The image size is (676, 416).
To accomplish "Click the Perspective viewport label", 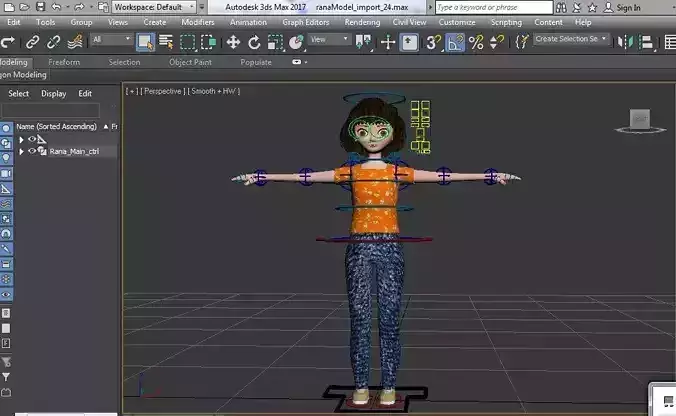I will click(163, 91).
